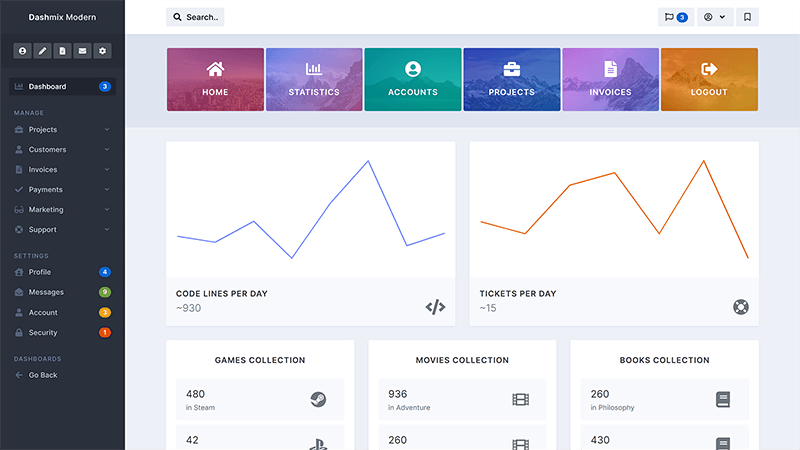Click the envelope mail icon in sidebar
Viewport: 800px width, 450px height.
tap(82, 51)
